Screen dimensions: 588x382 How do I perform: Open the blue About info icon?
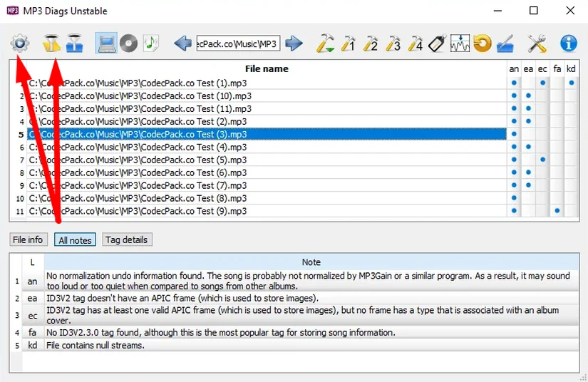point(568,43)
